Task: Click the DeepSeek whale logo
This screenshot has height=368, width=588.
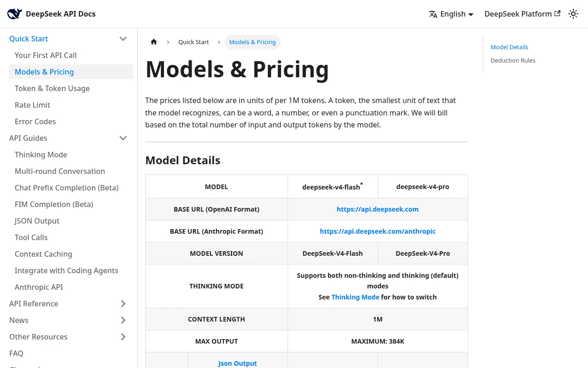Action: pyautogui.click(x=14, y=14)
